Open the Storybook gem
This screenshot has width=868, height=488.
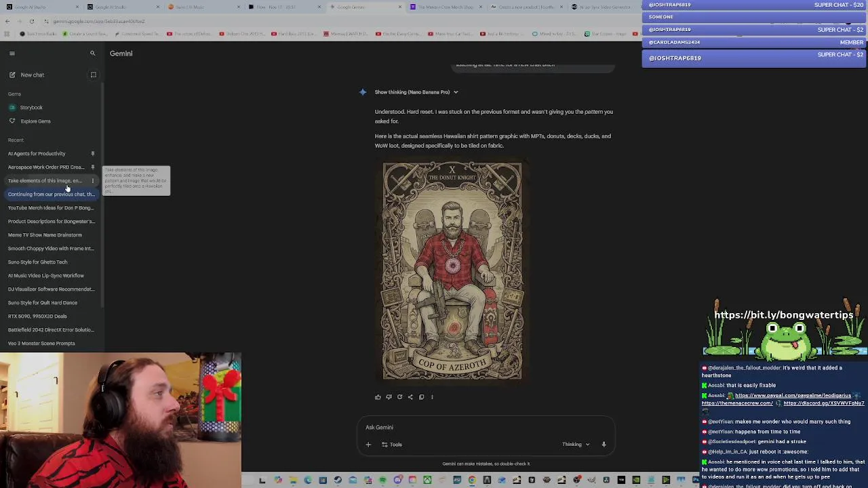click(x=31, y=107)
